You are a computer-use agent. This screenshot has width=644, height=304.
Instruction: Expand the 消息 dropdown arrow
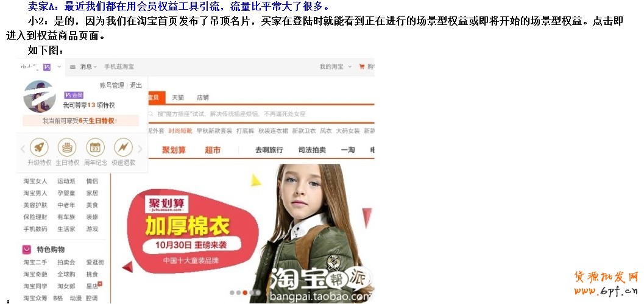point(95,66)
